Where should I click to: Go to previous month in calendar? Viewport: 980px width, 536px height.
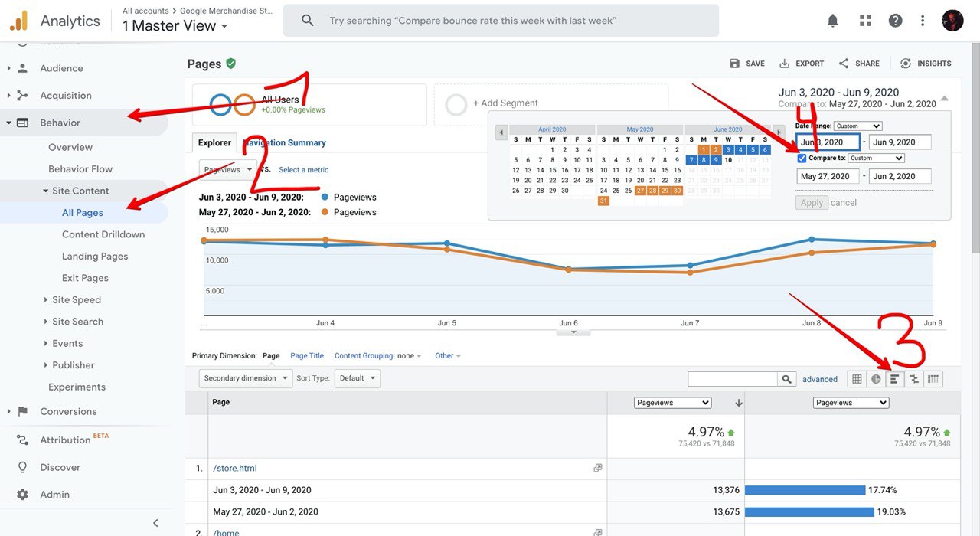pos(501,132)
